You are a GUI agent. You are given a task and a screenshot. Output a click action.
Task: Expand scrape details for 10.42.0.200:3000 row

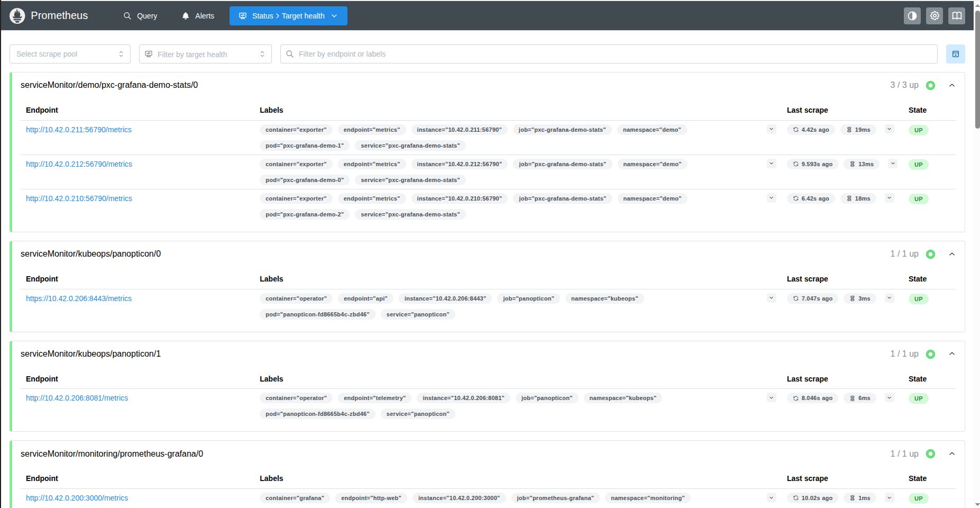890,497
